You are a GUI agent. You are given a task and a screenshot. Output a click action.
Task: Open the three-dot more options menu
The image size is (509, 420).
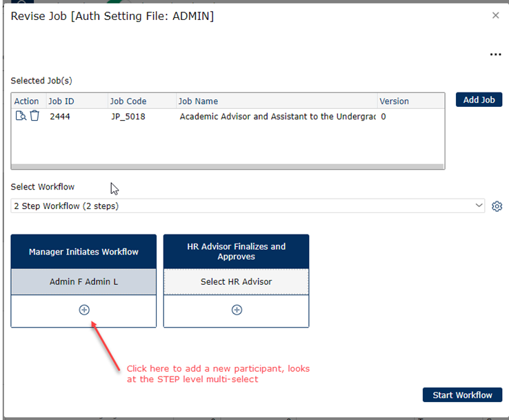(x=495, y=54)
